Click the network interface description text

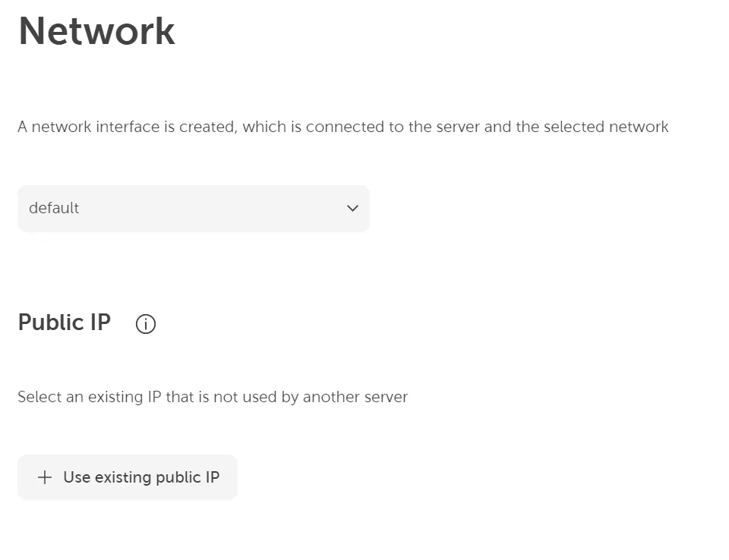[342, 127]
